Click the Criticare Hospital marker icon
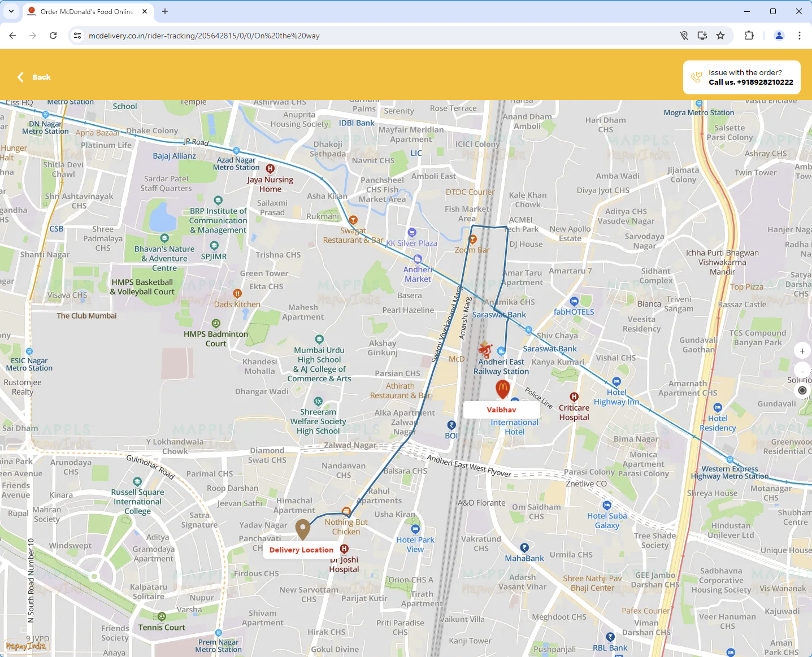Viewport: 812px width, 657px height. pos(574,397)
